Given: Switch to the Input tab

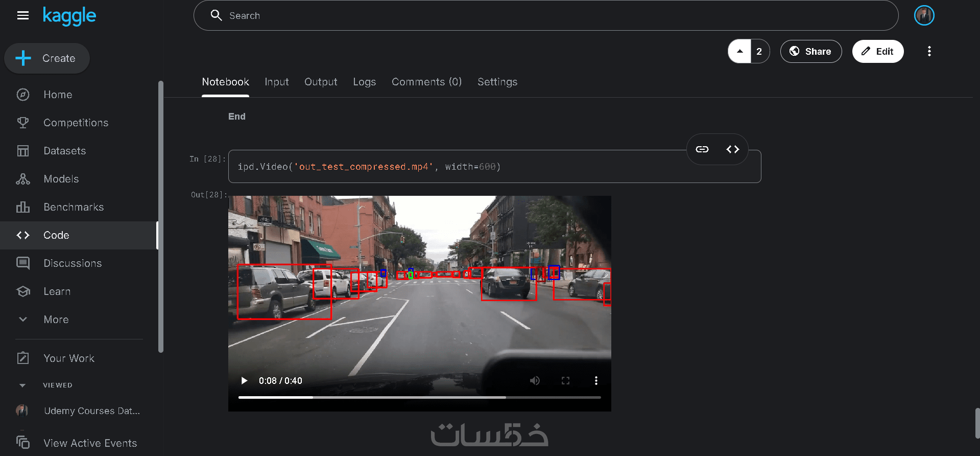Looking at the screenshot, I should (x=276, y=82).
